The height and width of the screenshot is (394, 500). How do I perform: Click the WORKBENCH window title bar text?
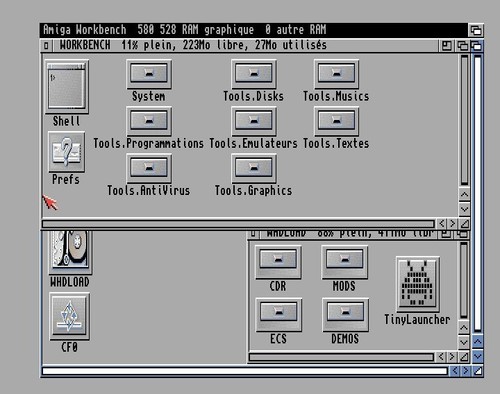click(193, 45)
